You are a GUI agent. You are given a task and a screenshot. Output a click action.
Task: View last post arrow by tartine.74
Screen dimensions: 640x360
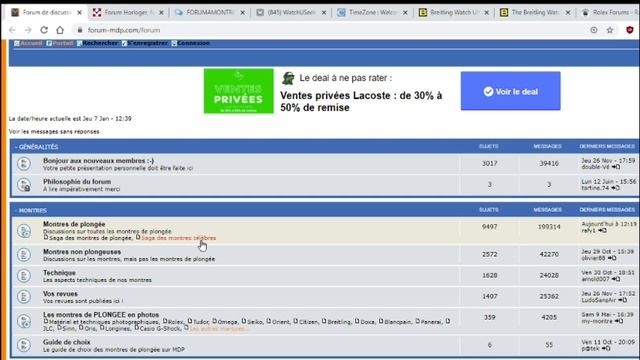tap(616, 188)
